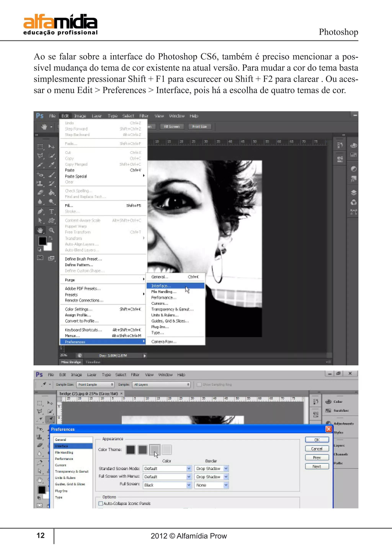Pick the medium light gray Color Theme swatch
392x556 pixels.
(155, 450)
